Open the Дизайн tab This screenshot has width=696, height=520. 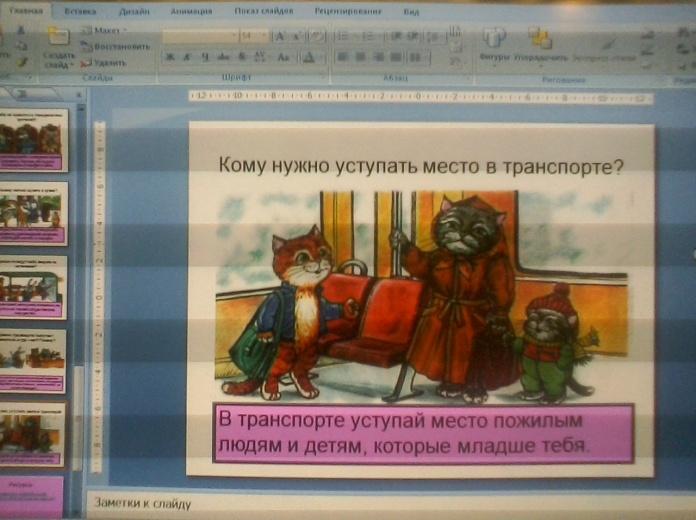click(x=134, y=11)
